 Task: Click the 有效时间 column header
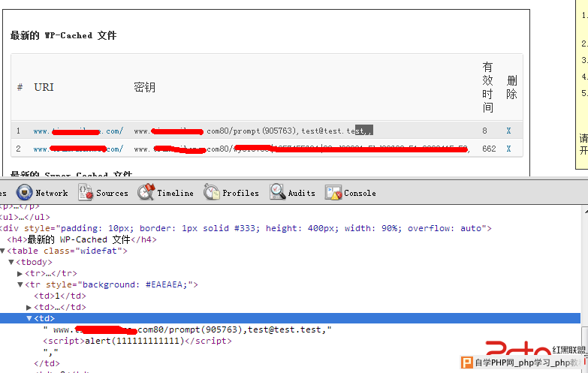coord(487,87)
